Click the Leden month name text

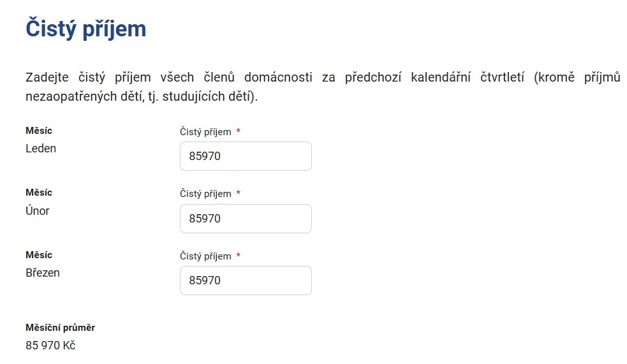[x=41, y=149]
